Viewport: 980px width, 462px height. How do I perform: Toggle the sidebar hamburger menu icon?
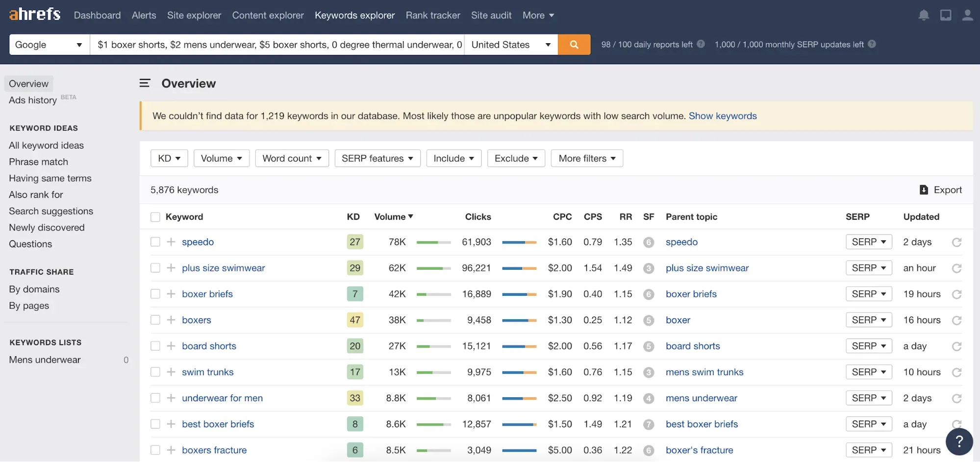145,83
